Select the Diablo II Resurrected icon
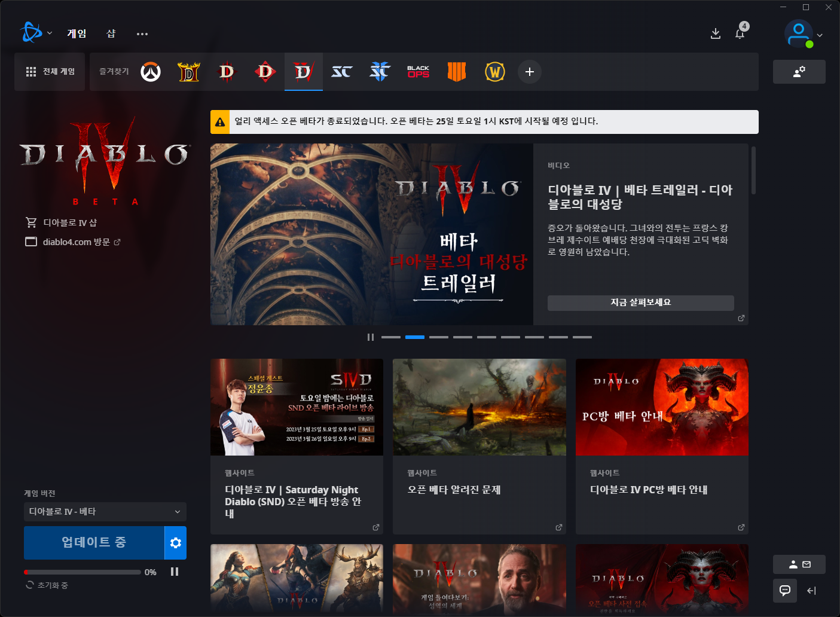This screenshot has height=617, width=840. point(189,72)
